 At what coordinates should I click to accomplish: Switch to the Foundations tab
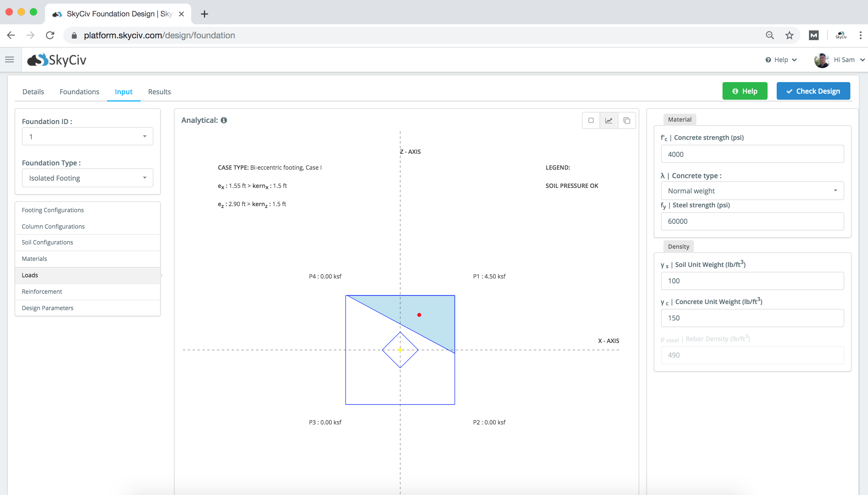tap(79, 92)
